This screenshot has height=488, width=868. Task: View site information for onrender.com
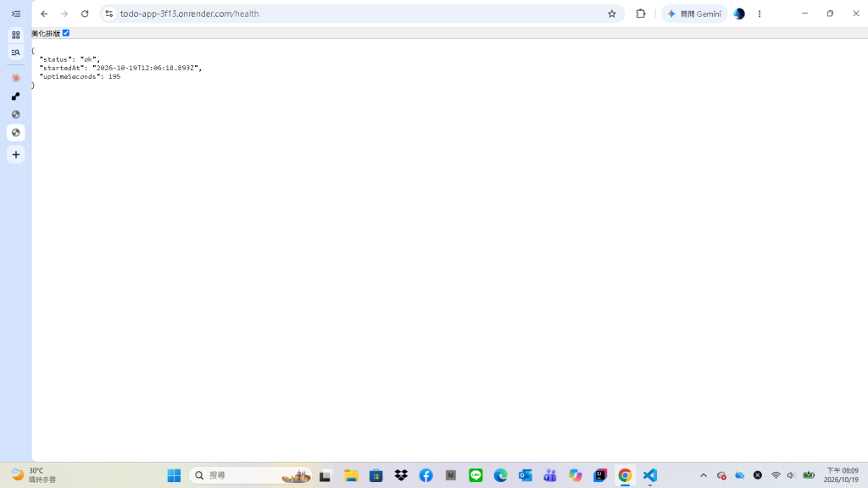[x=109, y=14]
